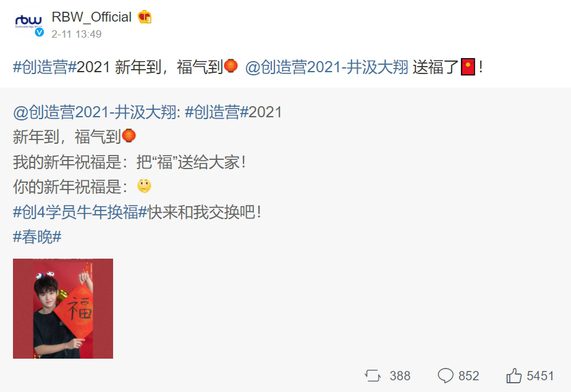
Task: Open #创造营# hashtag in quoted post
Action: (217, 112)
